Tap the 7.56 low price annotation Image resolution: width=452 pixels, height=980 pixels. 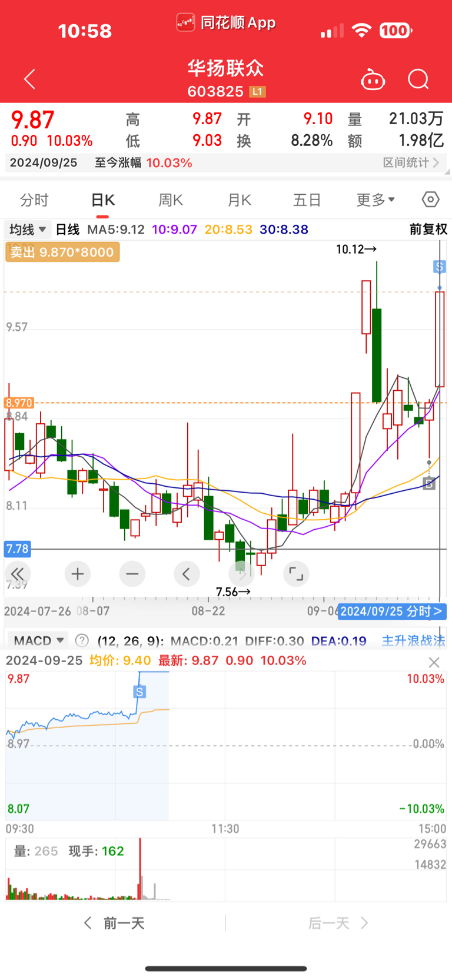pyautogui.click(x=233, y=592)
